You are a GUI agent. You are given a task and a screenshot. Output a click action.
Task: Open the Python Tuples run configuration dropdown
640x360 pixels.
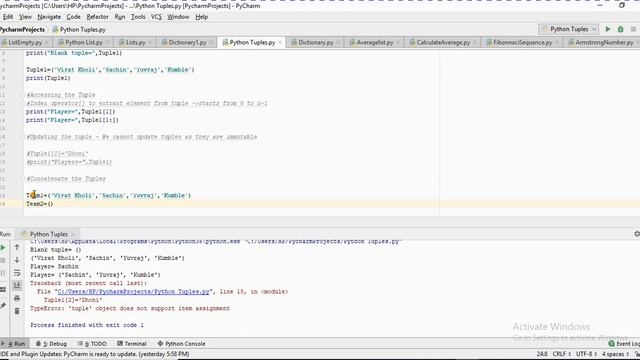(x=569, y=29)
